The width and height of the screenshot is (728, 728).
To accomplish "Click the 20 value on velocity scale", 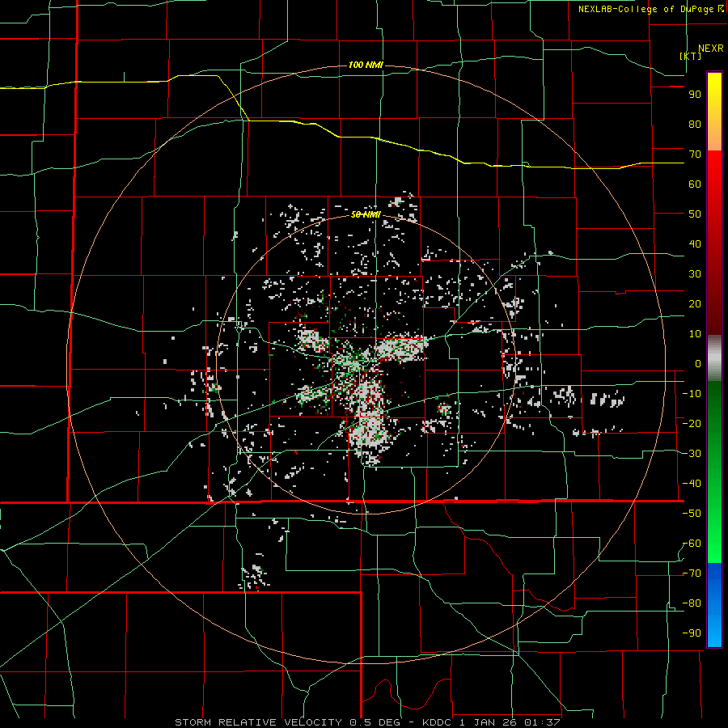I will click(x=695, y=304).
